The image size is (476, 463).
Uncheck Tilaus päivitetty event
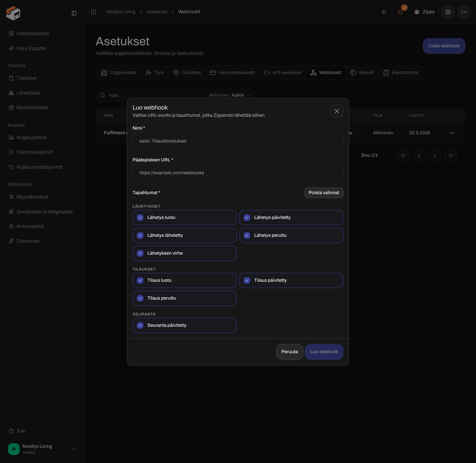pyautogui.click(x=291, y=280)
